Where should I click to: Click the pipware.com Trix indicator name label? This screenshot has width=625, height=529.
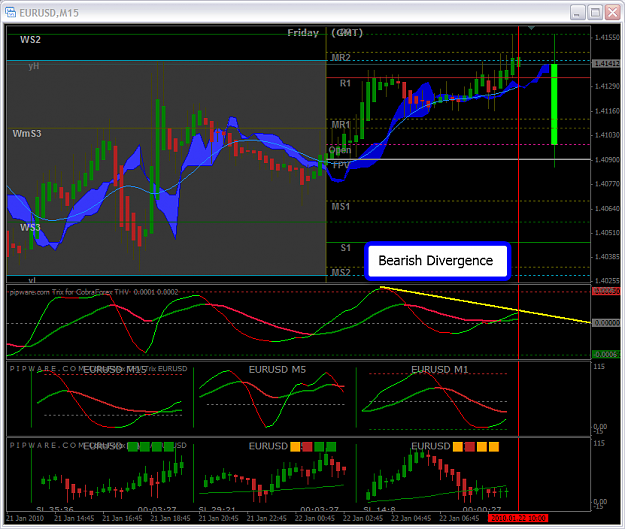[x=94, y=292]
